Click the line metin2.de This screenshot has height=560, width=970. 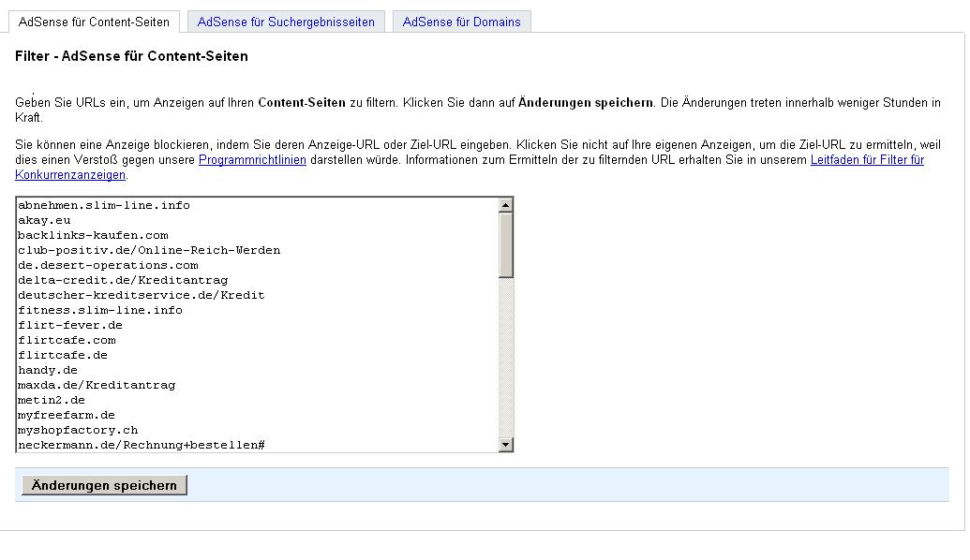pyautogui.click(x=52, y=400)
